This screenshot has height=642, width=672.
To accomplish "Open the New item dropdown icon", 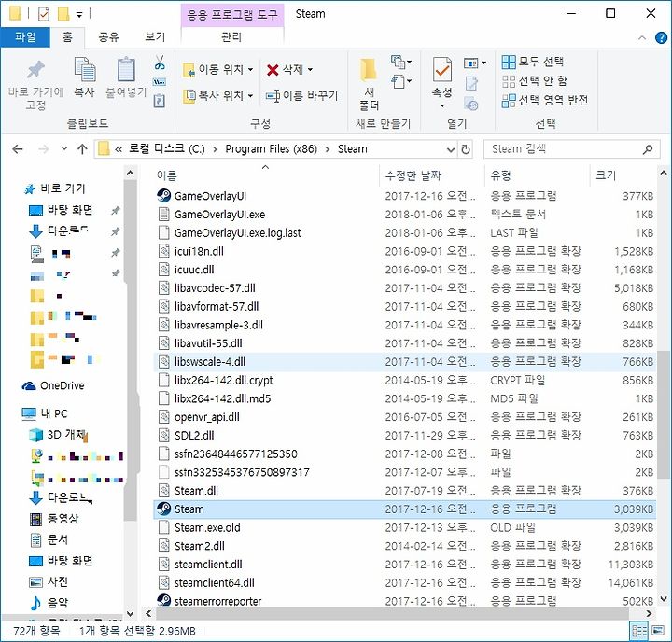I will (x=401, y=63).
